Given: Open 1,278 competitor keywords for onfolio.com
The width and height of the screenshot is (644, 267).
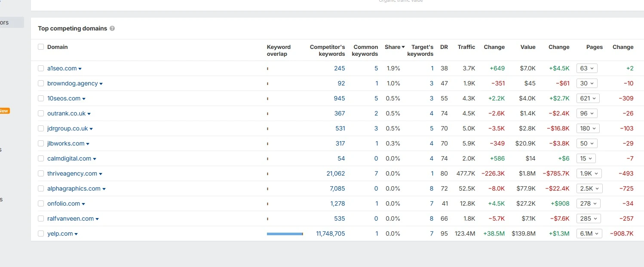Looking at the screenshot, I should coord(337,203).
